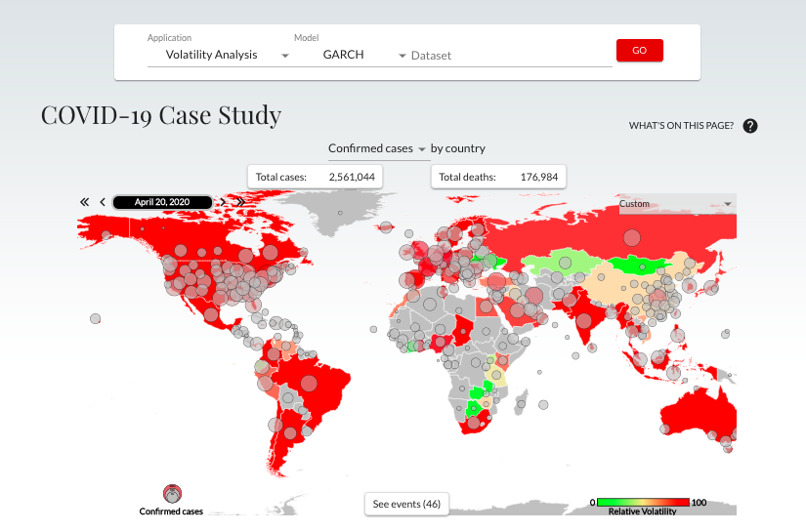Click the Relative Volatility color scale bar
Screen dimensions: 806x532
click(x=643, y=502)
